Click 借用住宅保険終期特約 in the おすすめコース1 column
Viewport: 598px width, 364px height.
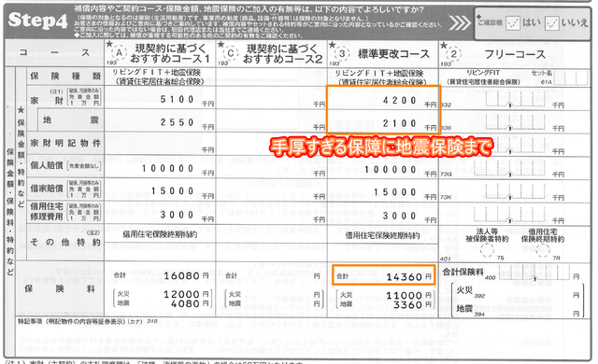tap(160, 234)
